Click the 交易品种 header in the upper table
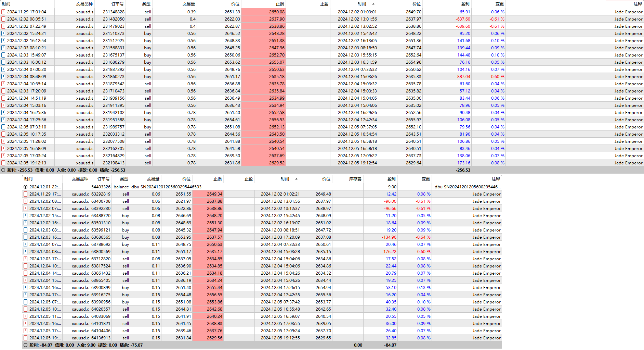Viewport: 644px width, 350px height. click(84, 4)
